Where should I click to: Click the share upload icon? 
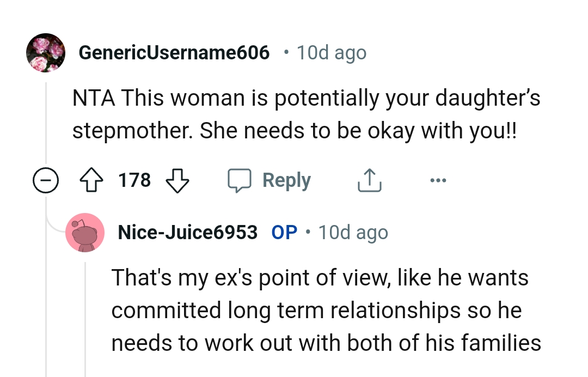(x=369, y=180)
